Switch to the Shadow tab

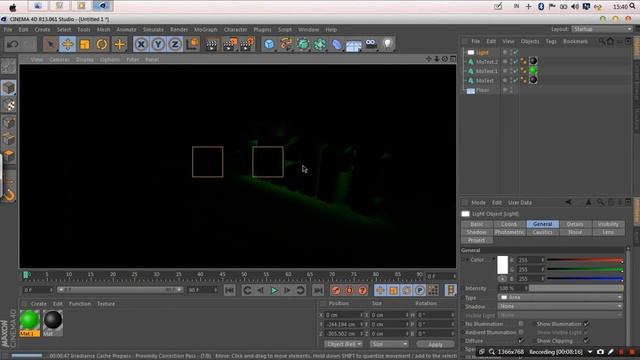coord(477,232)
